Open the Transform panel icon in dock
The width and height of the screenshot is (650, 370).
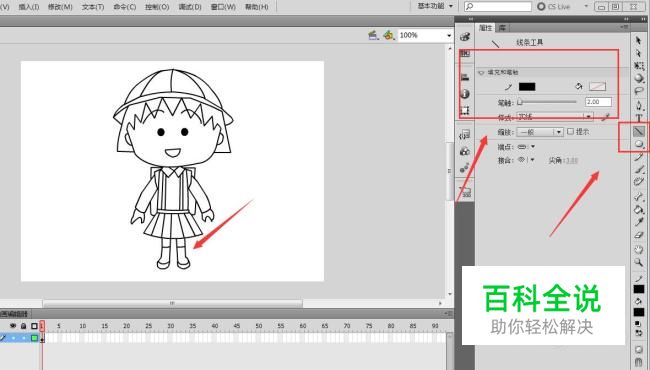tap(465, 111)
